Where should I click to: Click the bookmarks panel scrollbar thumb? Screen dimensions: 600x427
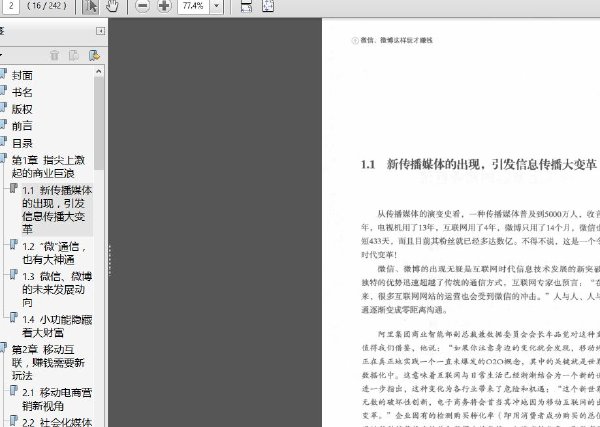(x=99, y=123)
